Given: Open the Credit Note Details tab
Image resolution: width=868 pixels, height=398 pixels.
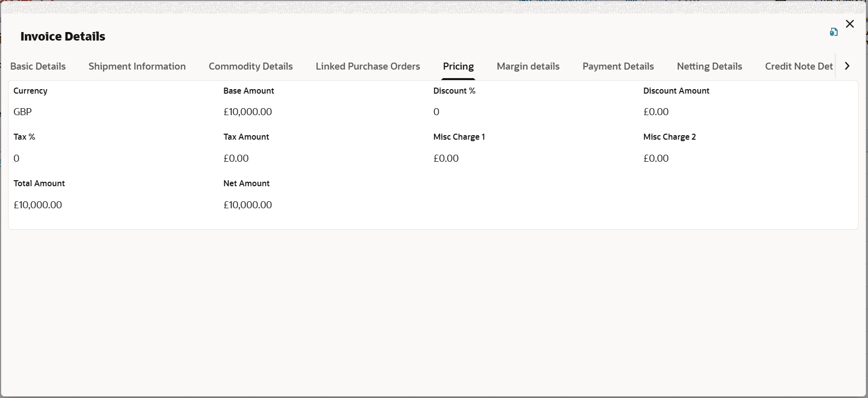Looking at the screenshot, I should tap(799, 67).
